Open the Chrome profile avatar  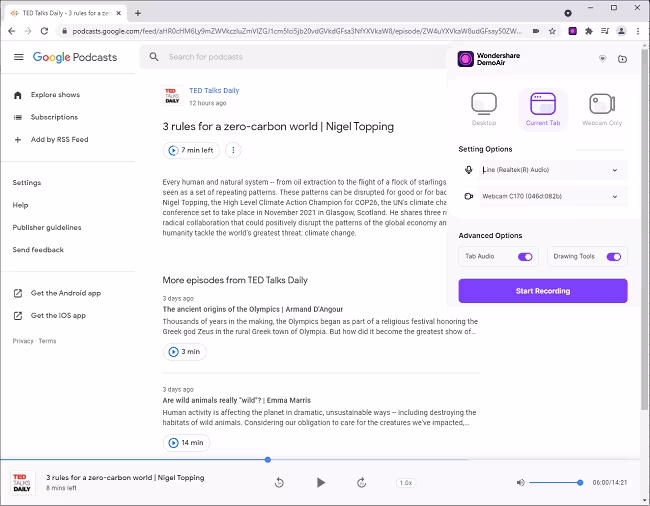click(621, 31)
